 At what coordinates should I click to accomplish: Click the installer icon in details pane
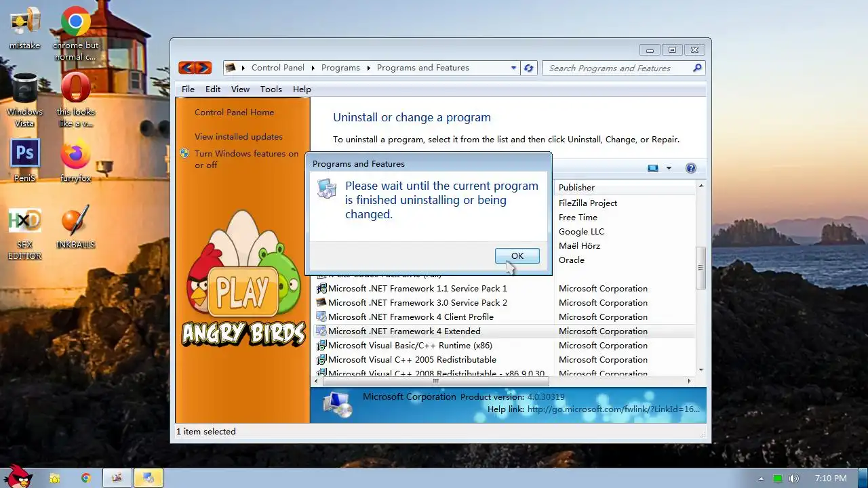(x=337, y=405)
